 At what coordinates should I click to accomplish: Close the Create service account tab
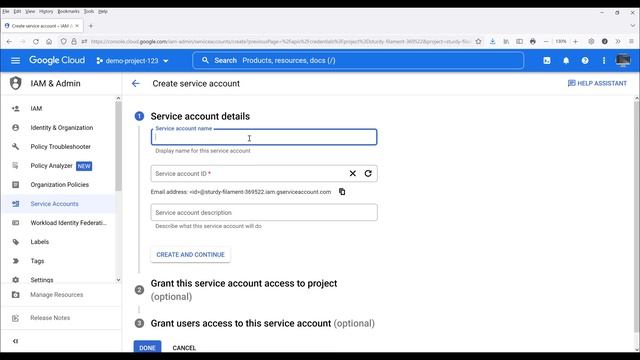click(77, 26)
